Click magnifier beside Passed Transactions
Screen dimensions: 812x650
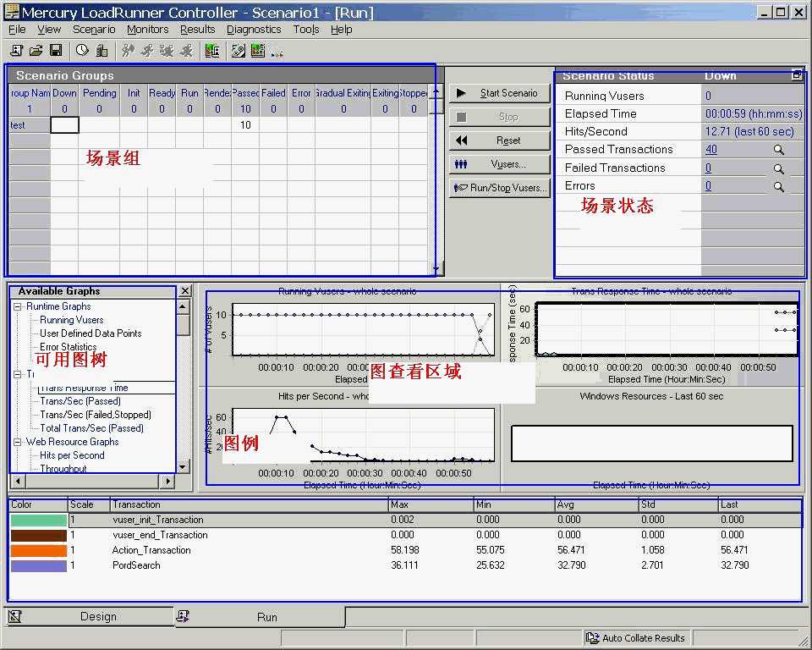(778, 150)
